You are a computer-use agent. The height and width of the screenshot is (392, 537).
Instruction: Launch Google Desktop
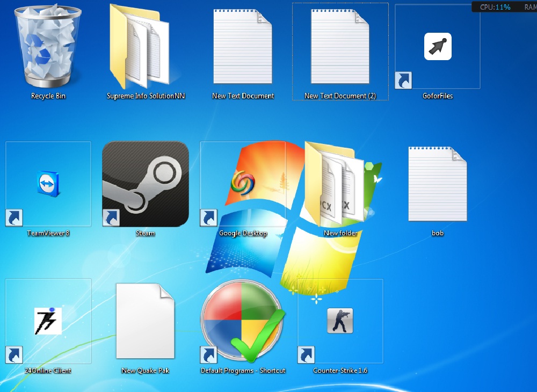[x=243, y=183]
